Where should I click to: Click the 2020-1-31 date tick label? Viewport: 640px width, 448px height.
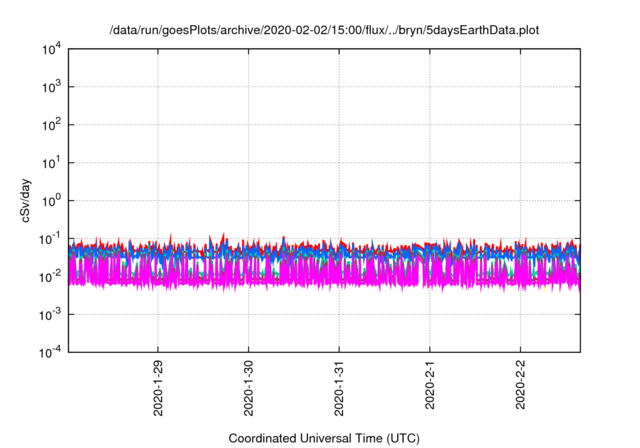pyautogui.click(x=339, y=388)
